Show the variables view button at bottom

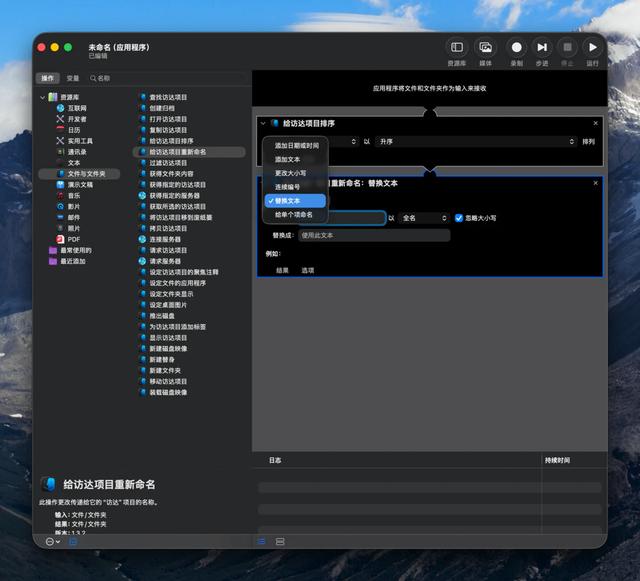[x=280, y=542]
